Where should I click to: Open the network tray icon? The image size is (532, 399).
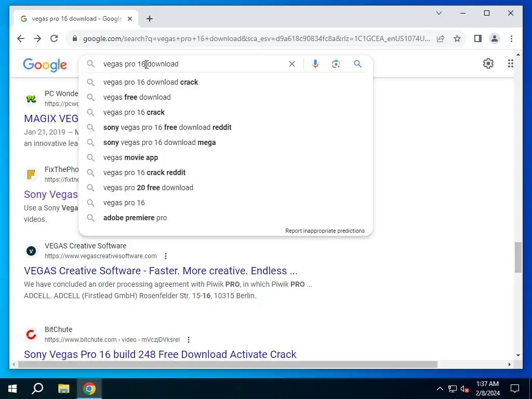pyautogui.click(x=453, y=389)
